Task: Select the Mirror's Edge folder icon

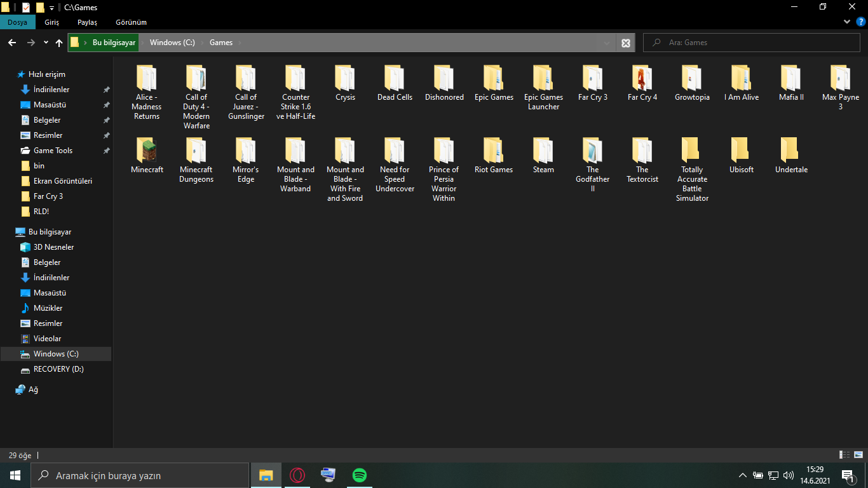Action: tap(246, 150)
